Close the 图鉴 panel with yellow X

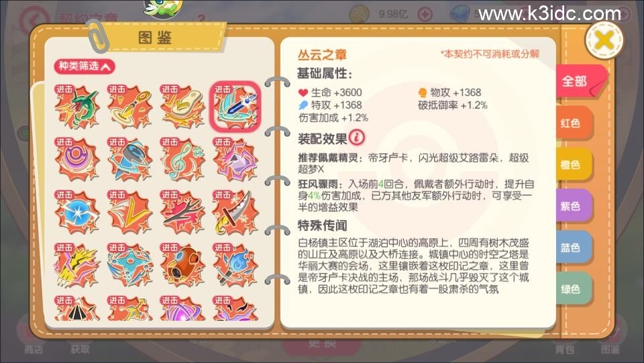[604, 40]
